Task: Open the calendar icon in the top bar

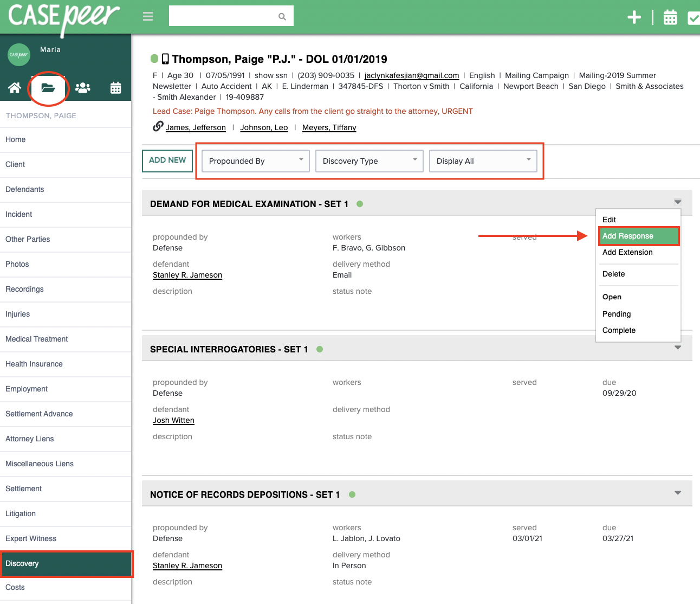Action: tap(670, 17)
